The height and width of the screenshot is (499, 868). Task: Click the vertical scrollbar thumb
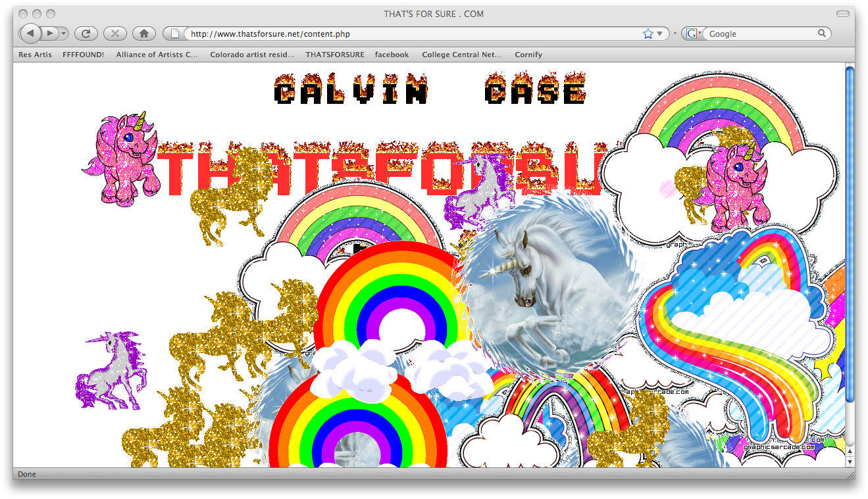[x=850, y=230]
